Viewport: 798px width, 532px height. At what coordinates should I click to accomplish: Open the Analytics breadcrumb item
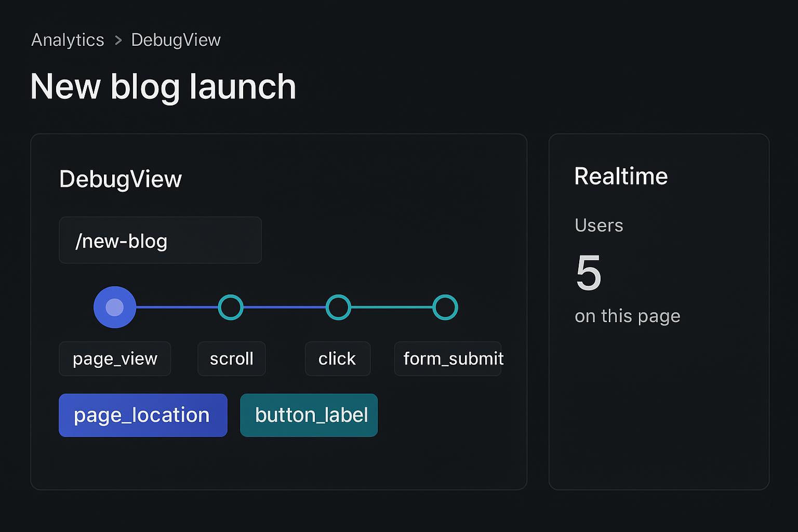68,39
